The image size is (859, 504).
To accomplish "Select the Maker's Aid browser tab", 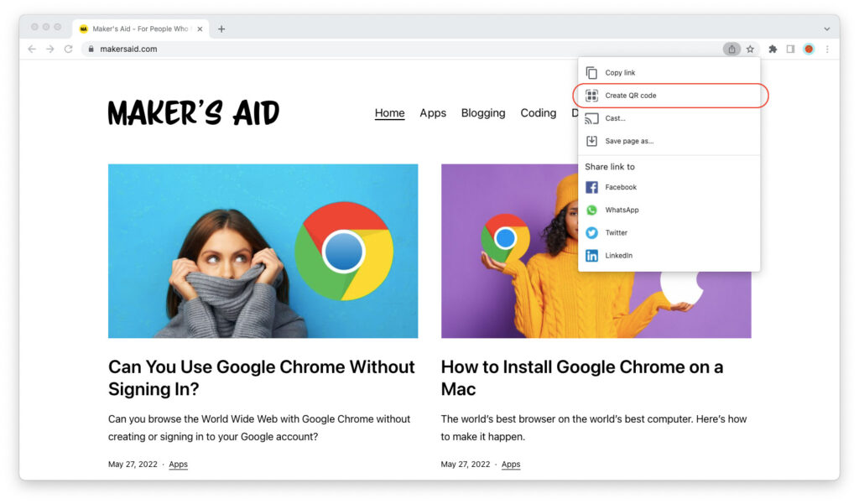I will (x=141, y=29).
